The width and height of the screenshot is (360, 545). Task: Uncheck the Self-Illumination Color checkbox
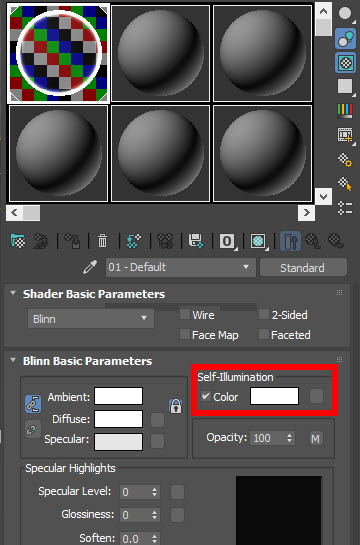(206, 396)
